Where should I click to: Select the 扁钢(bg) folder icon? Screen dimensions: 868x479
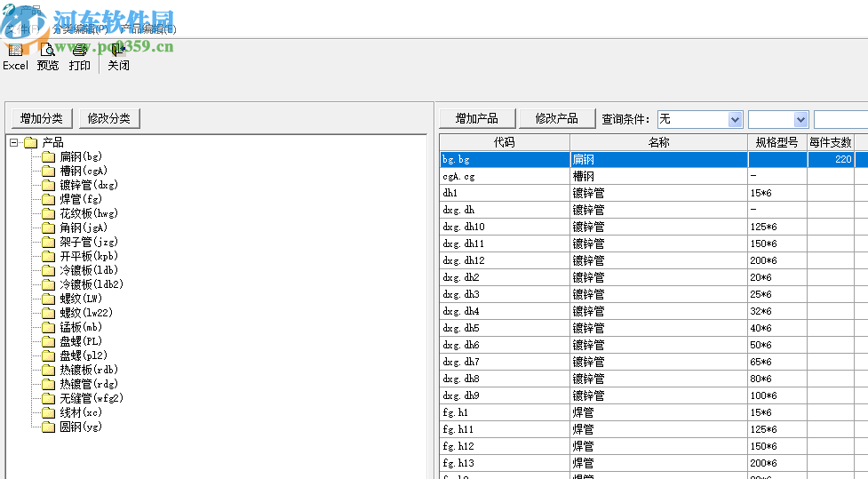49,157
